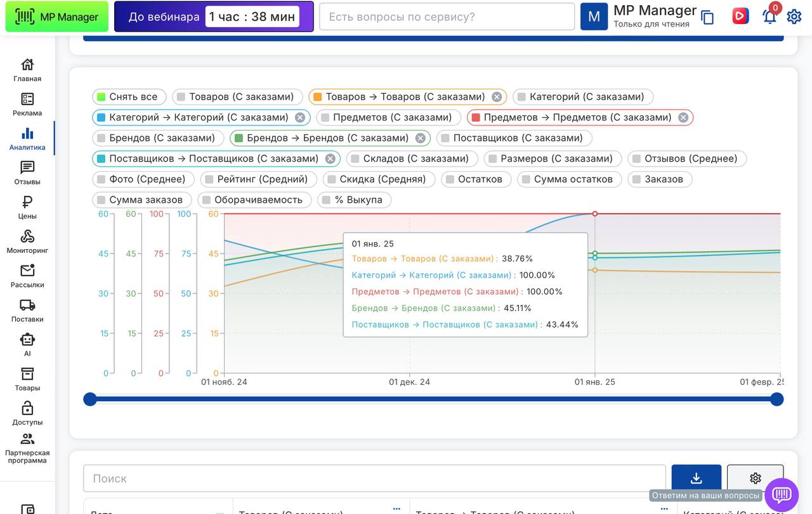Screen dimensions: 812x514
Task: Open column options dots in table header
Action: click(x=396, y=508)
